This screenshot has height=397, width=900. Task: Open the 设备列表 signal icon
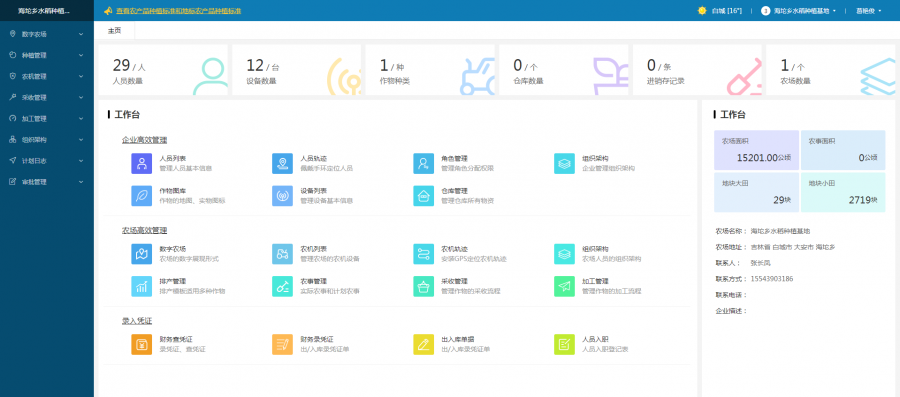pyautogui.click(x=282, y=196)
